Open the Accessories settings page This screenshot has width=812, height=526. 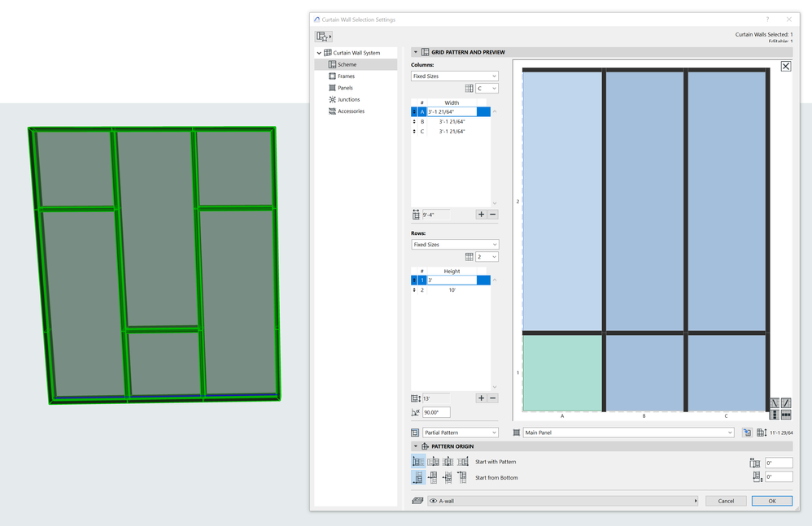(x=351, y=111)
